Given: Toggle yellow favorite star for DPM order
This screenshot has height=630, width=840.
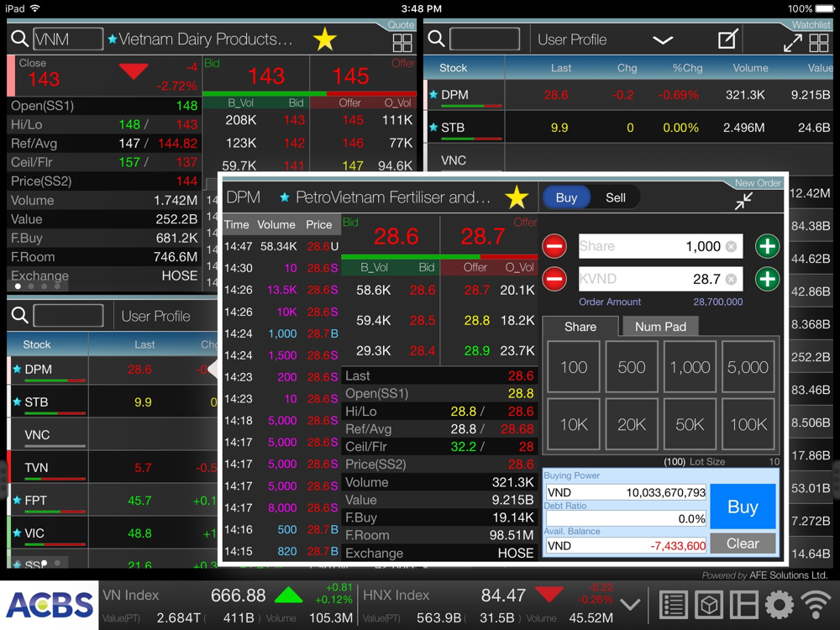Looking at the screenshot, I should click(517, 197).
